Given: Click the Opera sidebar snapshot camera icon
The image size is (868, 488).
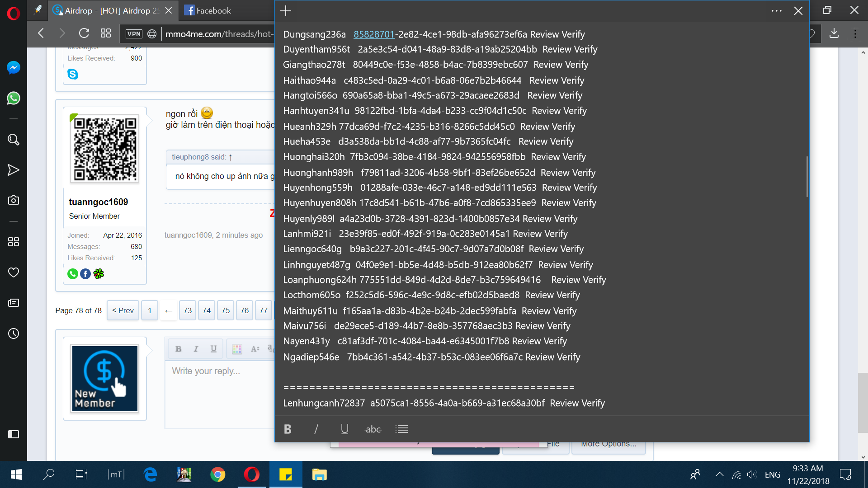Looking at the screenshot, I should (14, 200).
